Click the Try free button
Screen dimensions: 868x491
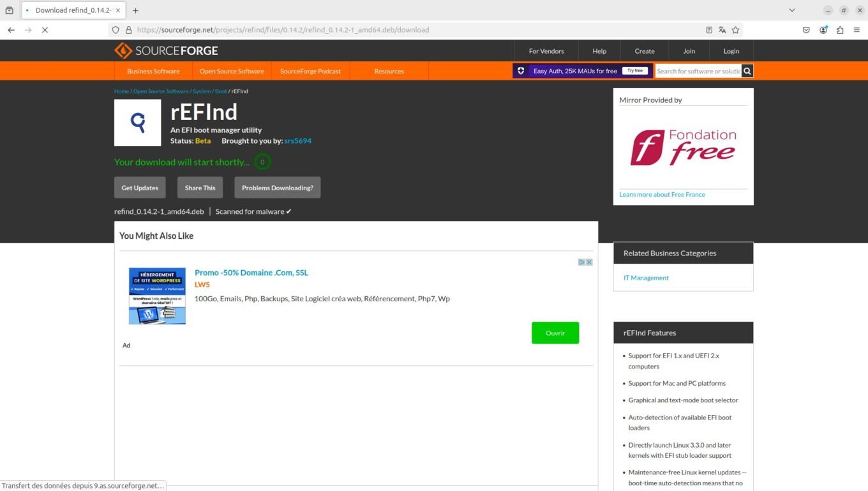point(635,71)
